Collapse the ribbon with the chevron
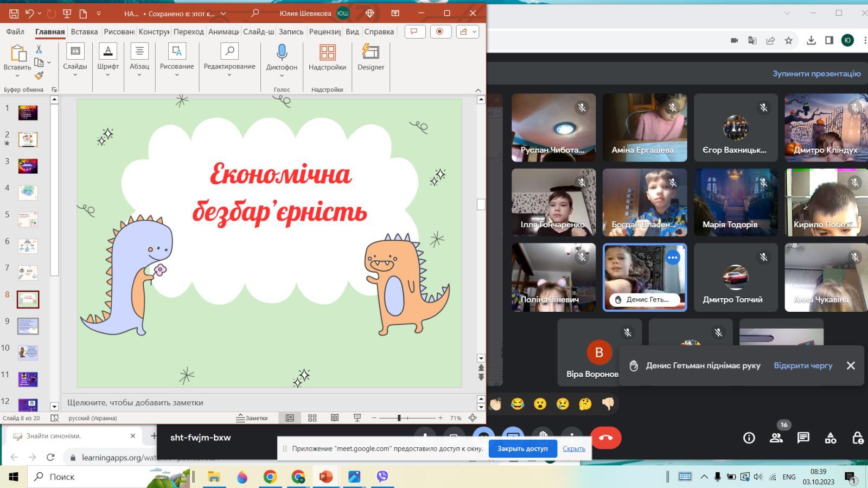Viewport: 868px width, 488px height. pos(478,90)
